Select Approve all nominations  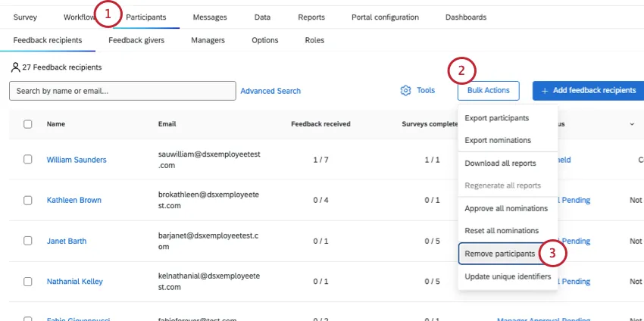[x=508, y=208]
